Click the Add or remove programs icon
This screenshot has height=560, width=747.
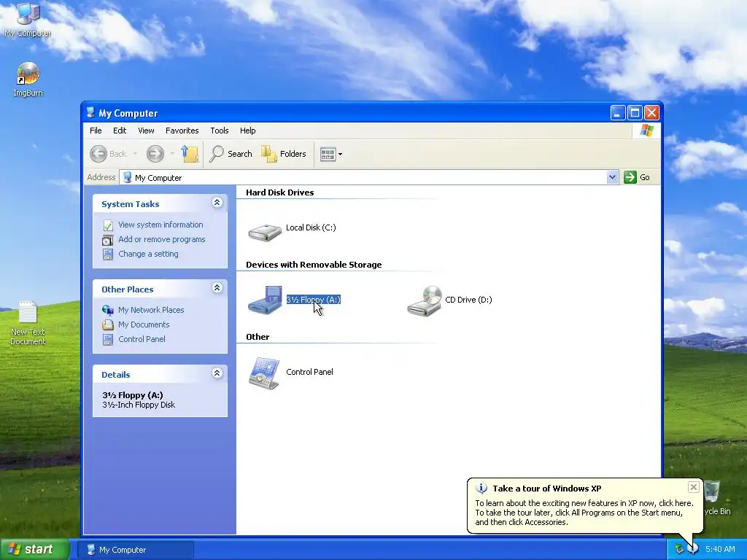click(x=108, y=240)
